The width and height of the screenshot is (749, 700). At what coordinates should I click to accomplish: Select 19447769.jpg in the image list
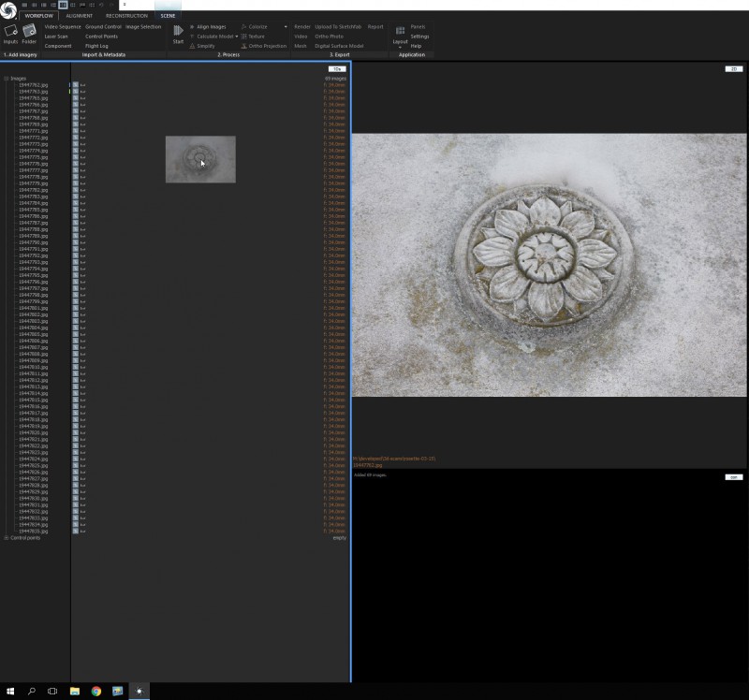click(x=33, y=124)
